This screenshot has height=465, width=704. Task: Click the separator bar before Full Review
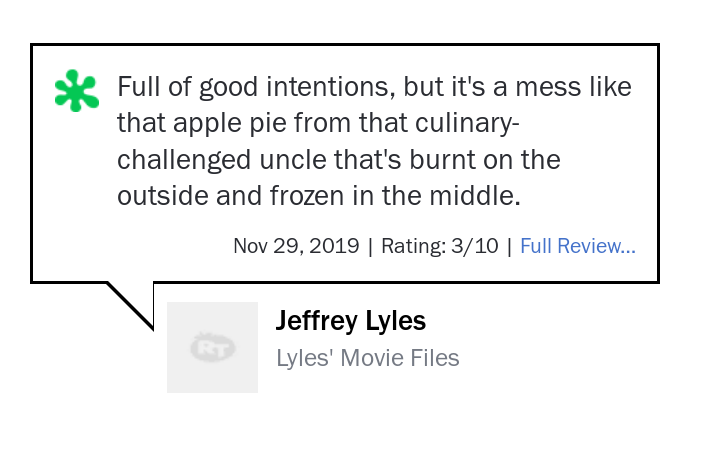[x=509, y=246]
